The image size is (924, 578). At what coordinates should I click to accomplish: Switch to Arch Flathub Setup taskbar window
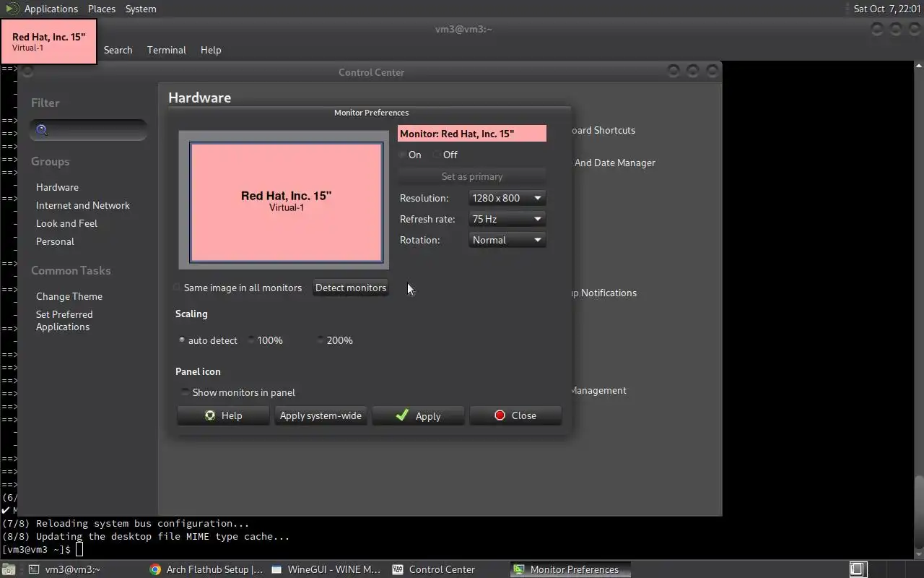pyautogui.click(x=206, y=569)
